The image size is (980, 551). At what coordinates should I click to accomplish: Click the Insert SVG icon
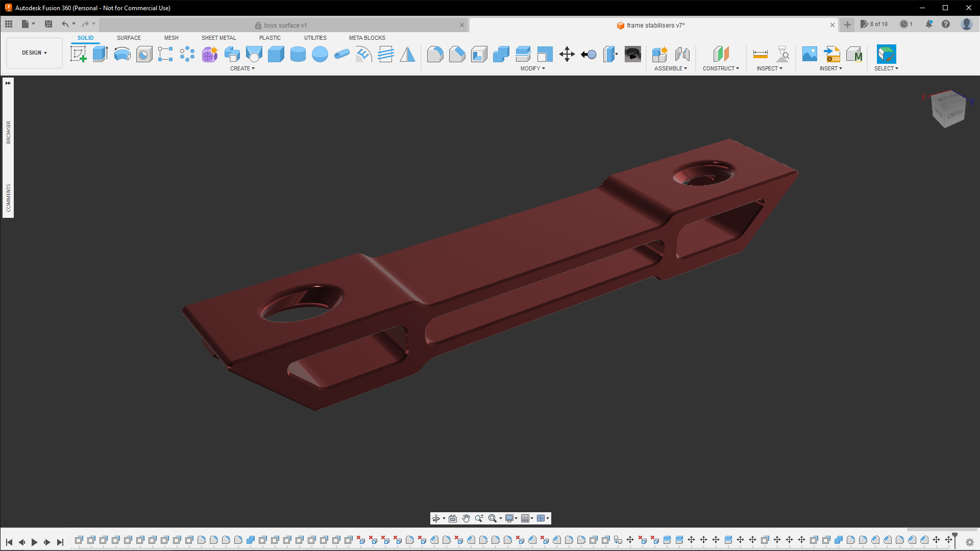click(832, 54)
